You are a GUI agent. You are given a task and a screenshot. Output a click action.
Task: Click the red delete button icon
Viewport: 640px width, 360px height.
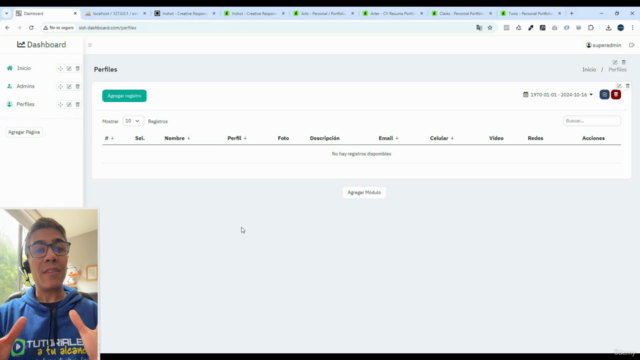616,95
